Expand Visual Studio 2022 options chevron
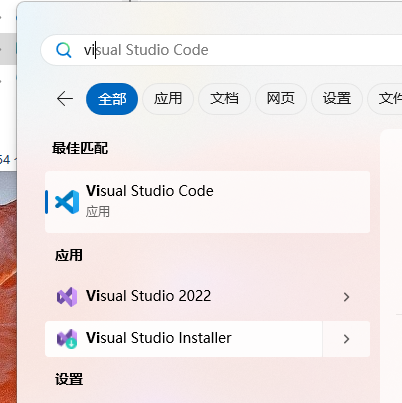The image size is (402, 403). [346, 297]
